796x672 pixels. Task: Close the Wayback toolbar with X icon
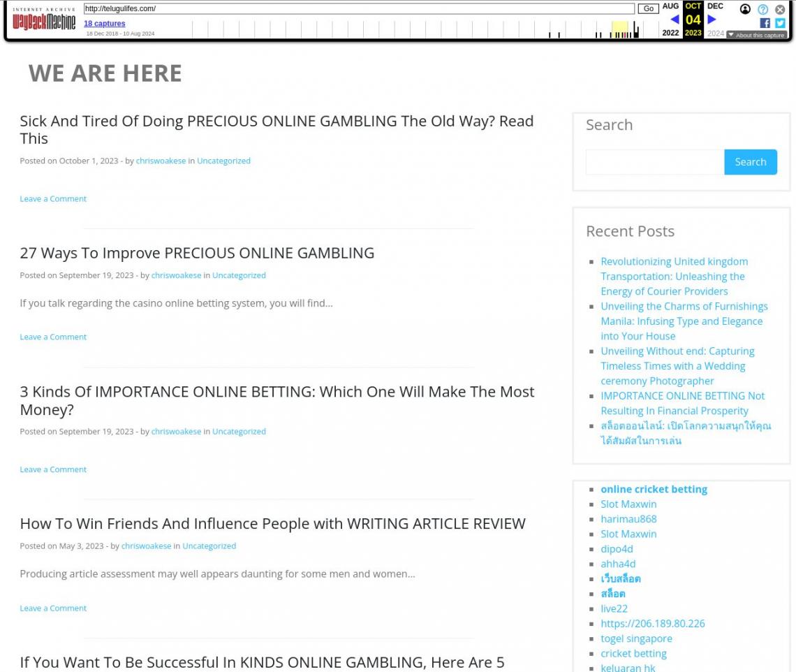pos(780,9)
